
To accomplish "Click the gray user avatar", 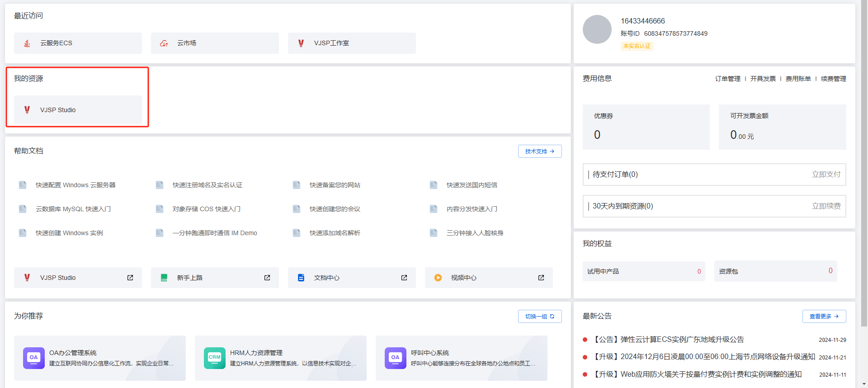I will coord(597,29).
